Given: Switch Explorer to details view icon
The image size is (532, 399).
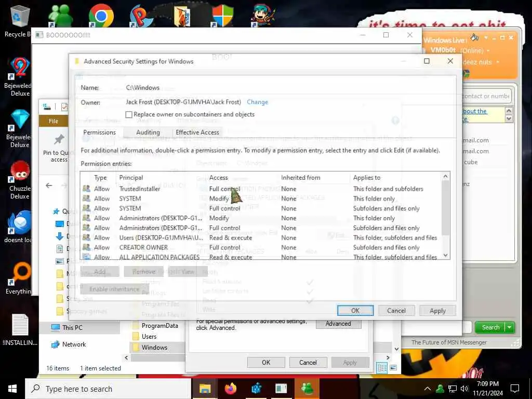Looking at the screenshot, I should pyautogui.click(x=382, y=368).
